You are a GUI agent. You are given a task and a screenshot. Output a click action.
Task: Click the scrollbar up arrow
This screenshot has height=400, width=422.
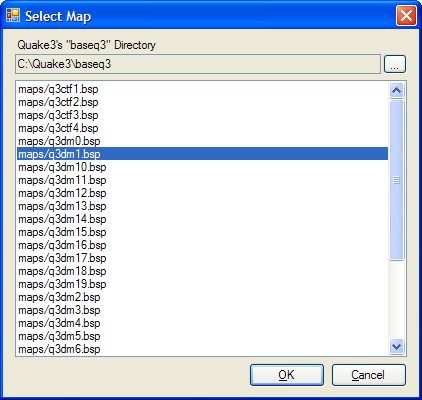click(396, 90)
